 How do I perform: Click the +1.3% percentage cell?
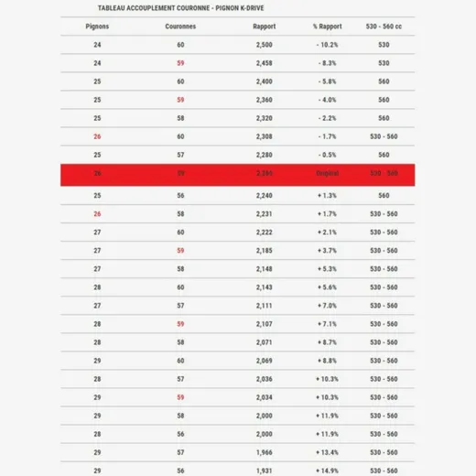tap(327, 196)
